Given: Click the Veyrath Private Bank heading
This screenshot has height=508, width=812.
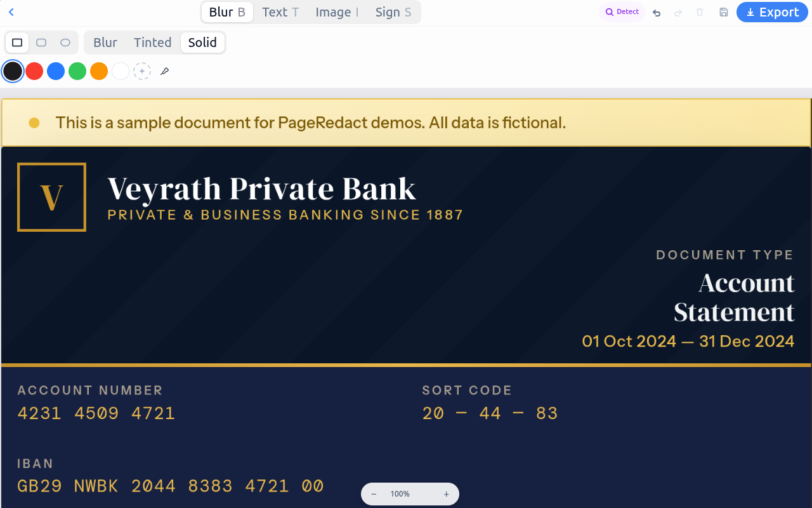Looking at the screenshot, I should point(262,189).
